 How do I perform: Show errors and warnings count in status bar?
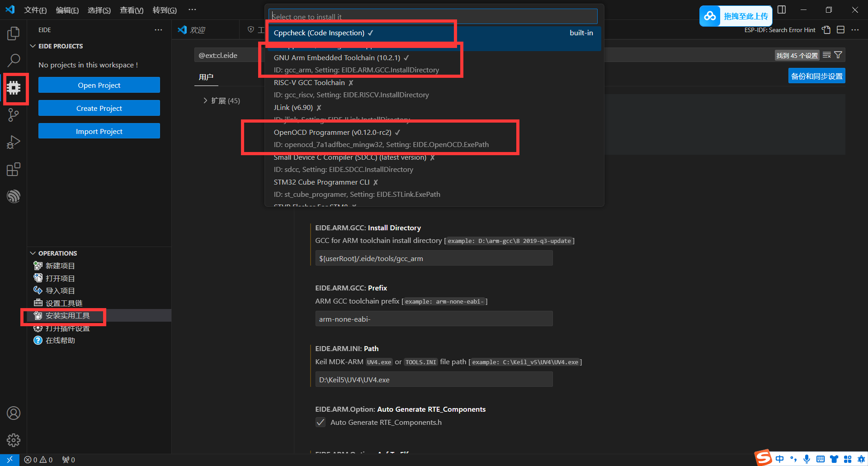(x=38, y=460)
